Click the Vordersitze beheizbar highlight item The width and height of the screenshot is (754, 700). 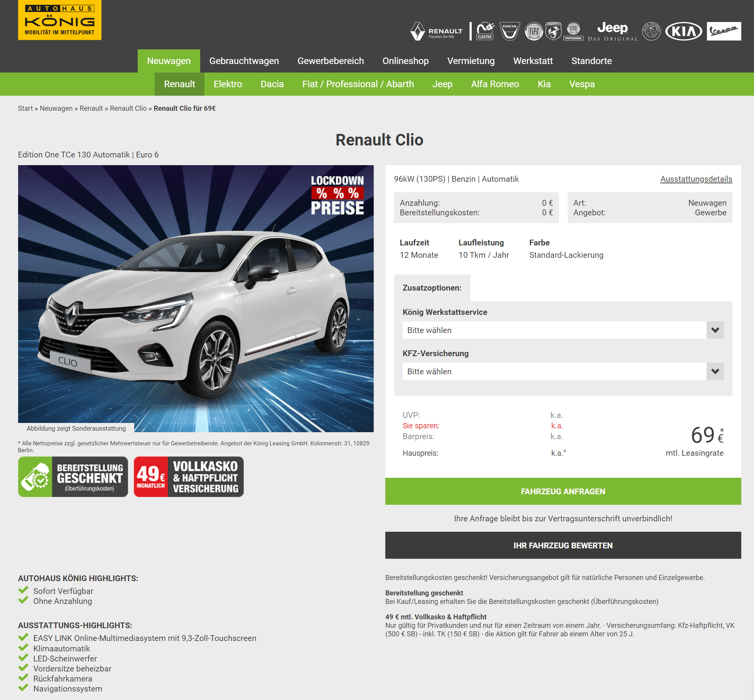pyautogui.click(x=73, y=669)
